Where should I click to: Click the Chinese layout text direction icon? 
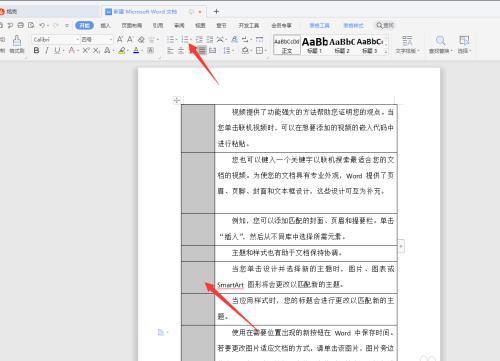click(x=220, y=39)
